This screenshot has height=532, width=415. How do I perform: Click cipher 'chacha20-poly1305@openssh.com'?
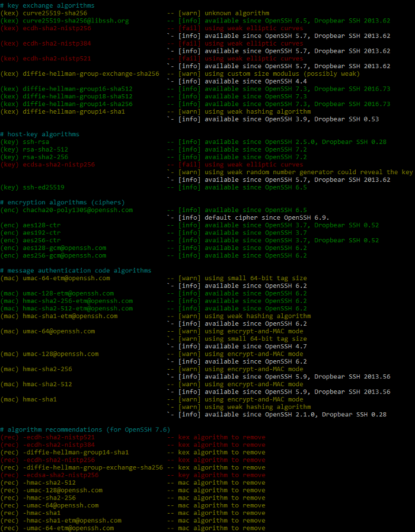click(x=78, y=210)
